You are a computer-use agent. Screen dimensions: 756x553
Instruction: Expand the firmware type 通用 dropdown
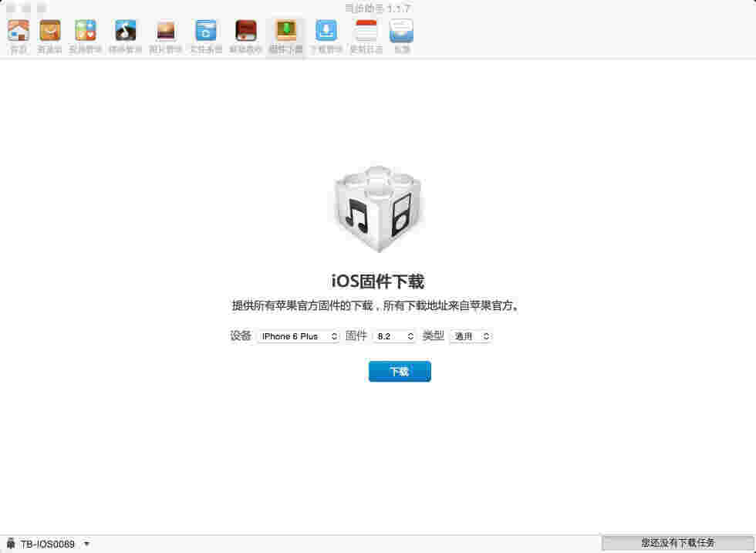pyautogui.click(x=470, y=336)
